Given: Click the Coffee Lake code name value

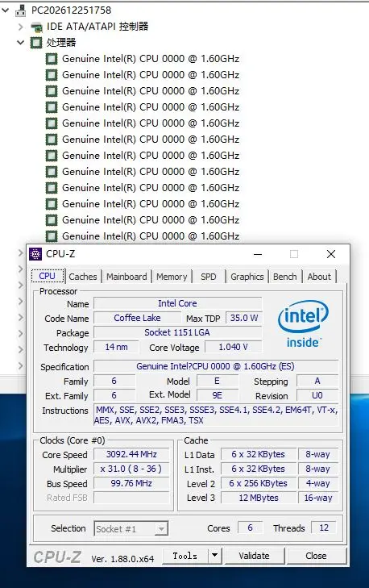Looking at the screenshot, I should point(137,318).
